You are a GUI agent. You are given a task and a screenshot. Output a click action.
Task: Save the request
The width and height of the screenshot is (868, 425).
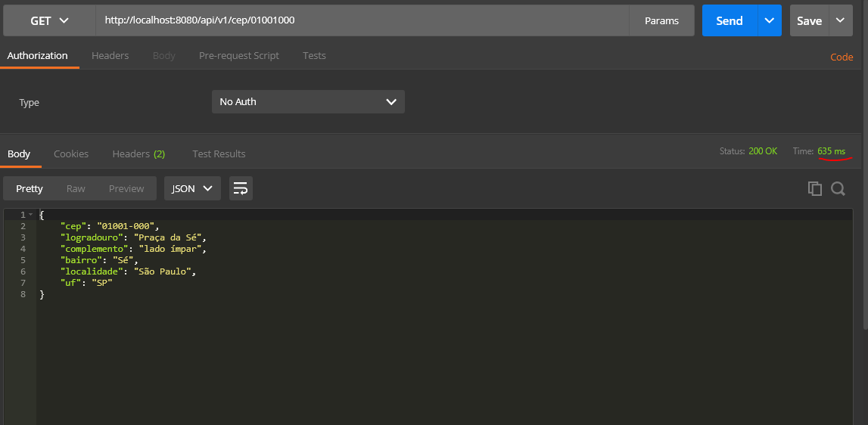809,20
